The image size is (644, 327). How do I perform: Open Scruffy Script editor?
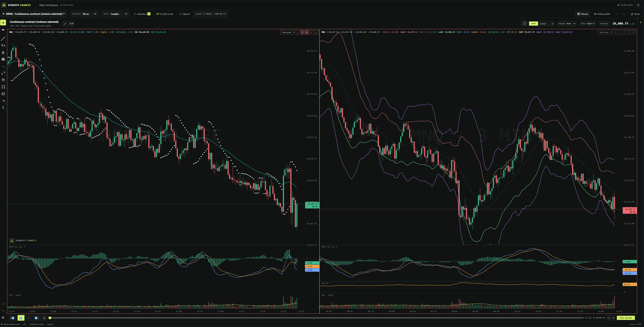[x=164, y=14]
